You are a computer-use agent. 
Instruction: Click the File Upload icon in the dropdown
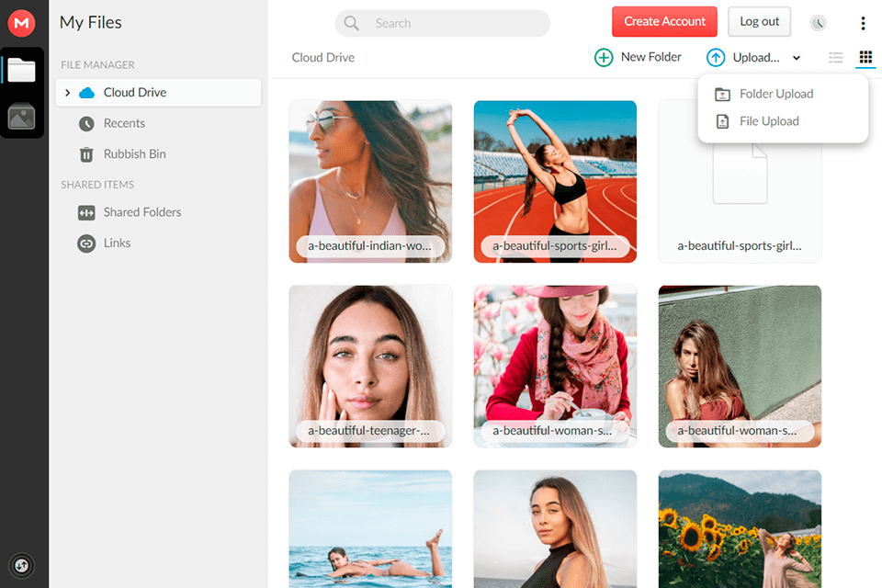(723, 121)
